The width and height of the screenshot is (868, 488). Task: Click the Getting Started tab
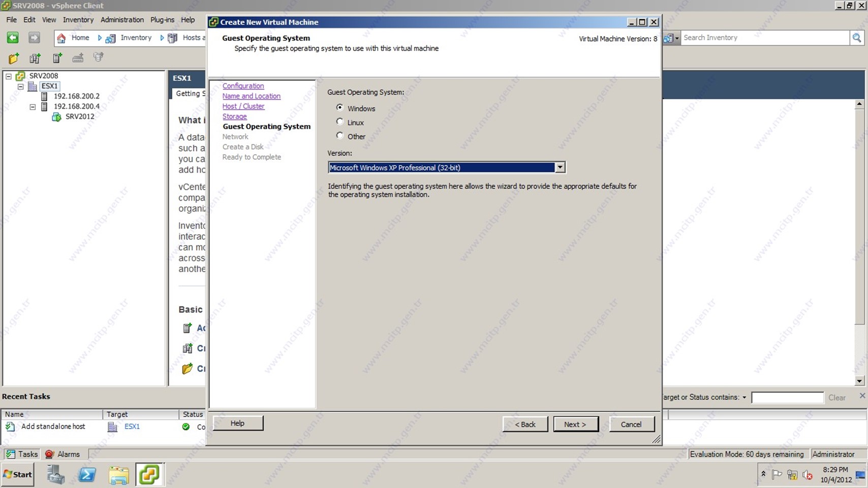coord(189,94)
